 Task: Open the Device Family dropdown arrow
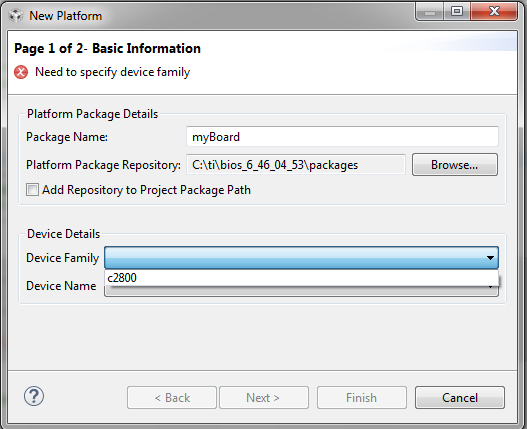click(x=490, y=258)
